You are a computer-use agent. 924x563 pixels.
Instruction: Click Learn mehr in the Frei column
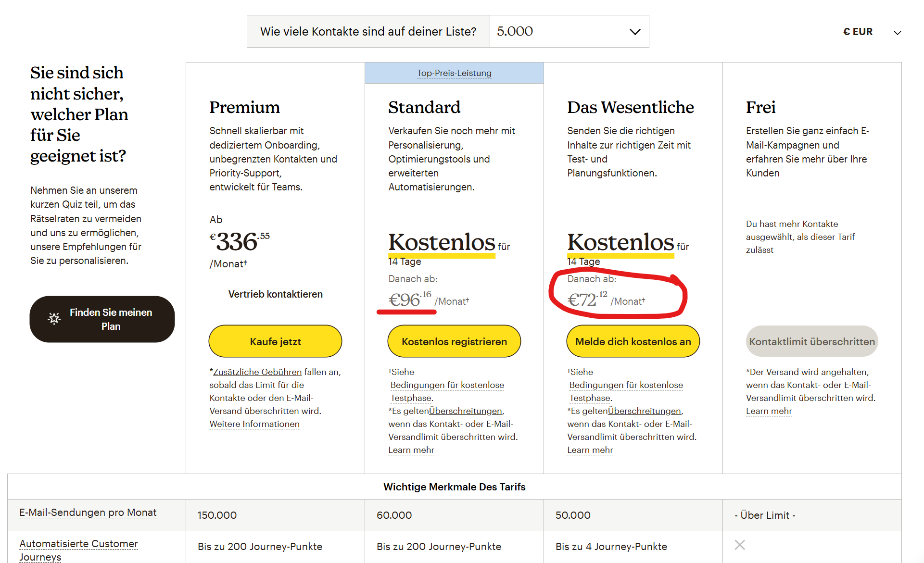769,411
